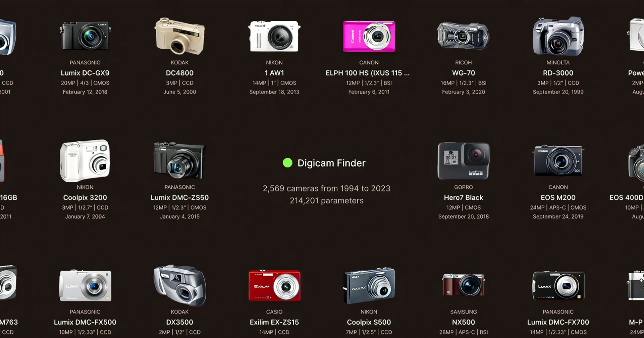Screen dimensions: 644x338
Task: Open the white Nikon Coolpix 3200 image
Action: [85, 161]
